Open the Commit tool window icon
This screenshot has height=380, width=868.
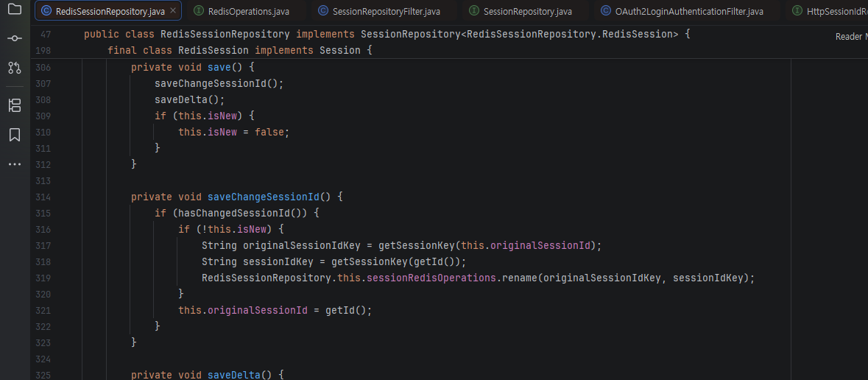(15, 38)
